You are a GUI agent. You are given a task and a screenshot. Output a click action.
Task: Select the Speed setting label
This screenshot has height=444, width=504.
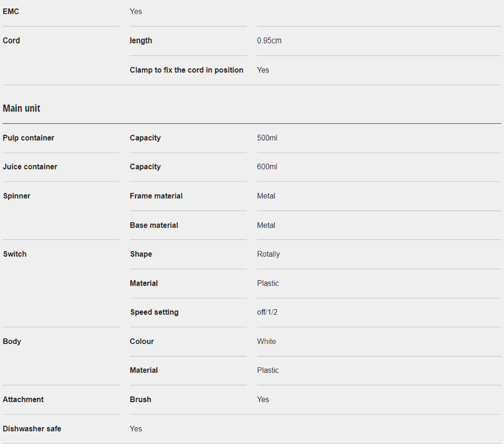click(x=154, y=312)
